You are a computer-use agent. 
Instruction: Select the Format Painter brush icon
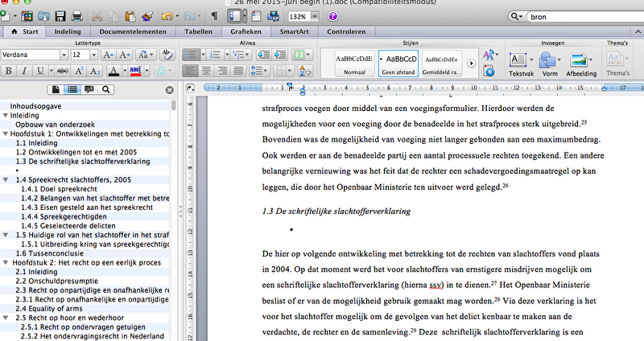click(147, 16)
